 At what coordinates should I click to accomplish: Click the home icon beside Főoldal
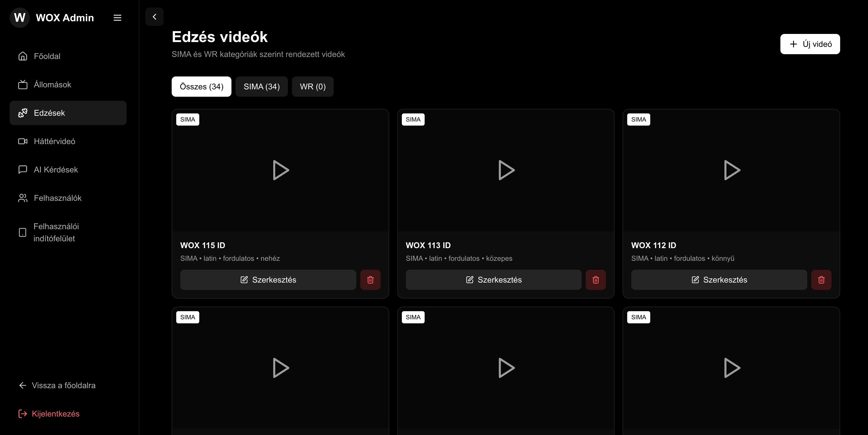tap(23, 56)
